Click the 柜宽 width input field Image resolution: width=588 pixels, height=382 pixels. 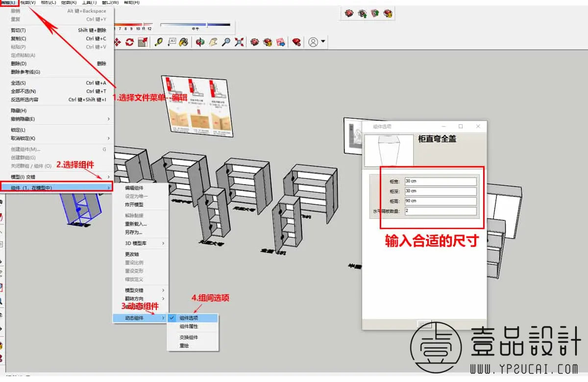[x=441, y=181]
